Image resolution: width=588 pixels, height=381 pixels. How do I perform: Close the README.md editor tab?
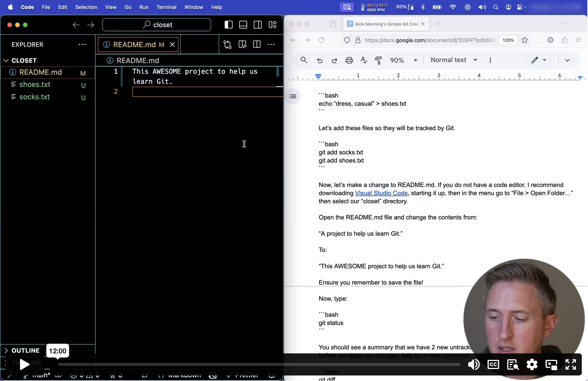[x=172, y=45]
